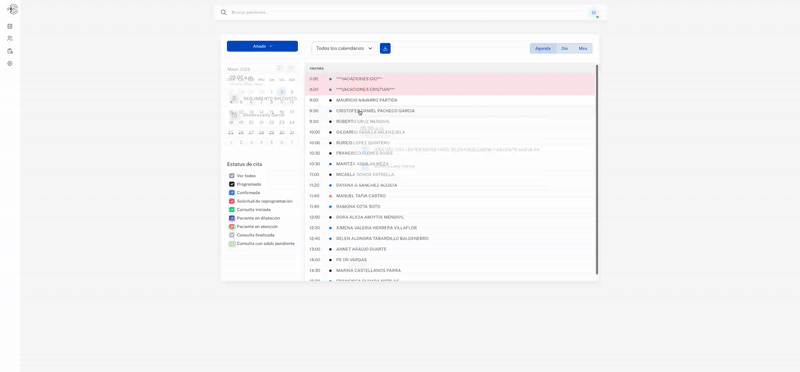800x372 pixels.
Task: Open the patients section in left sidebar
Action: (x=10, y=38)
